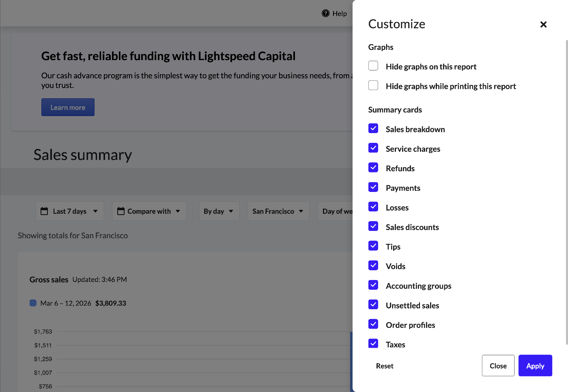Open the Compare with dropdown
Viewport: 568px width, 392px height.
tap(149, 211)
